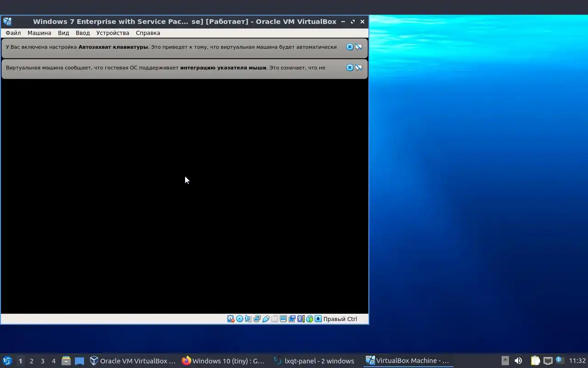Open the Устройства menu
The height and width of the screenshot is (368, 588).
click(x=113, y=33)
